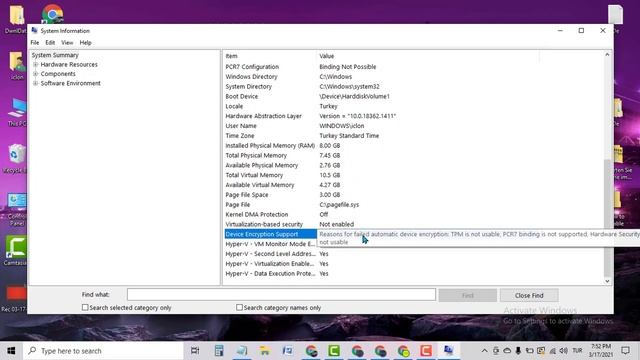Select the Page File Space row
This screenshot has height=360, width=640.
[x=413, y=195]
